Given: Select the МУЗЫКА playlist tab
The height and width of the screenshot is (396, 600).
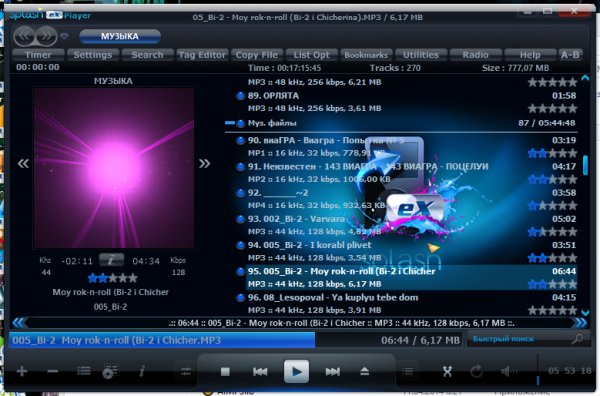Looking at the screenshot, I should click(x=120, y=36).
